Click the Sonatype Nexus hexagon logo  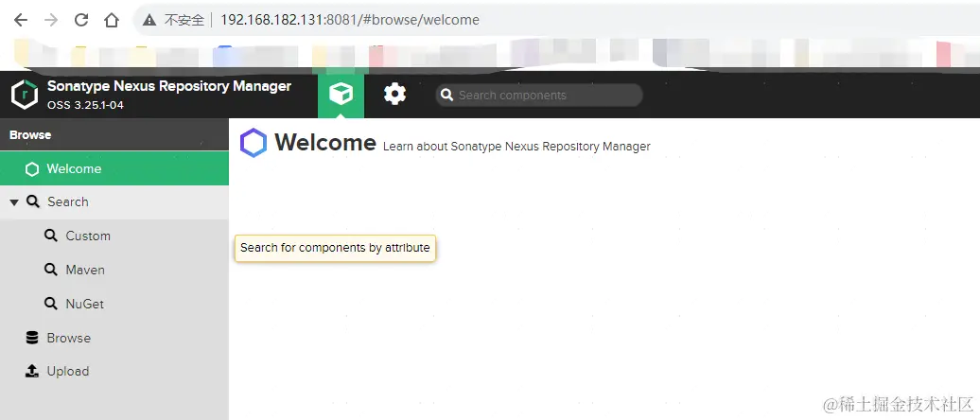pyautogui.click(x=25, y=95)
